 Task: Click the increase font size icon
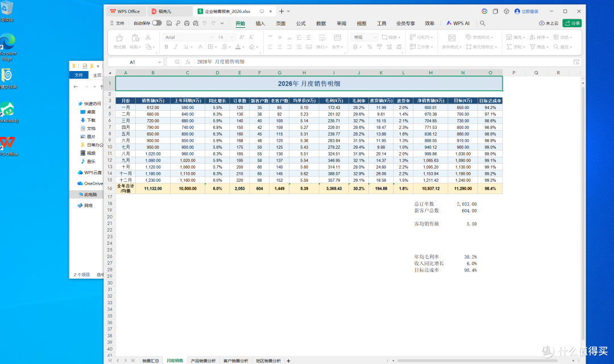pos(242,37)
